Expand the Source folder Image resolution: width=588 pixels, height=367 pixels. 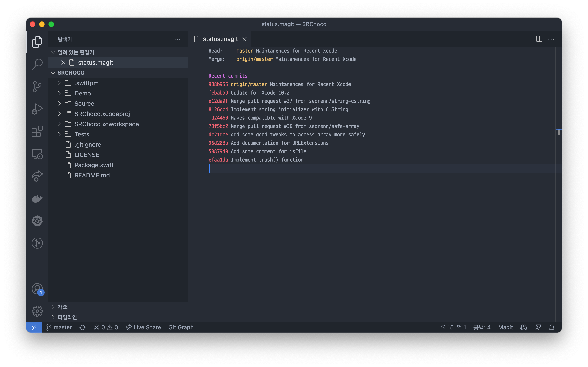84,104
